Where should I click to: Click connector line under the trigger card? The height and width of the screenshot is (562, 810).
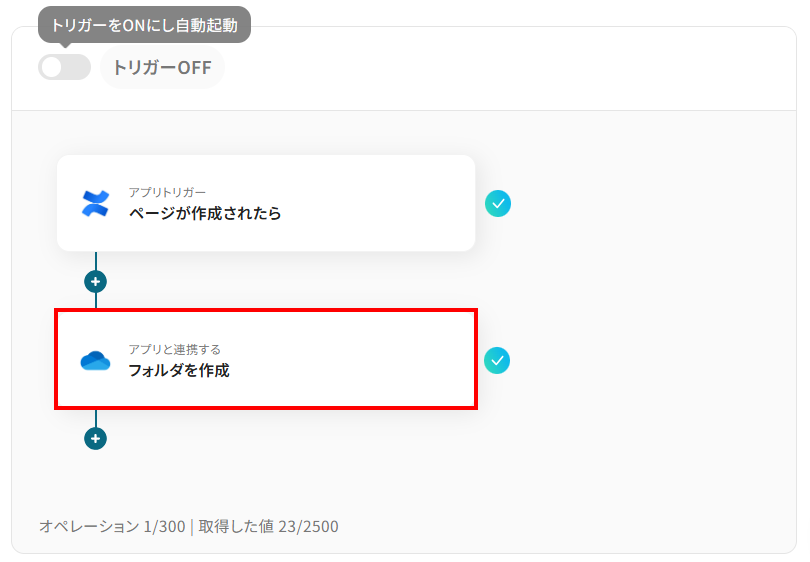(x=96, y=261)
